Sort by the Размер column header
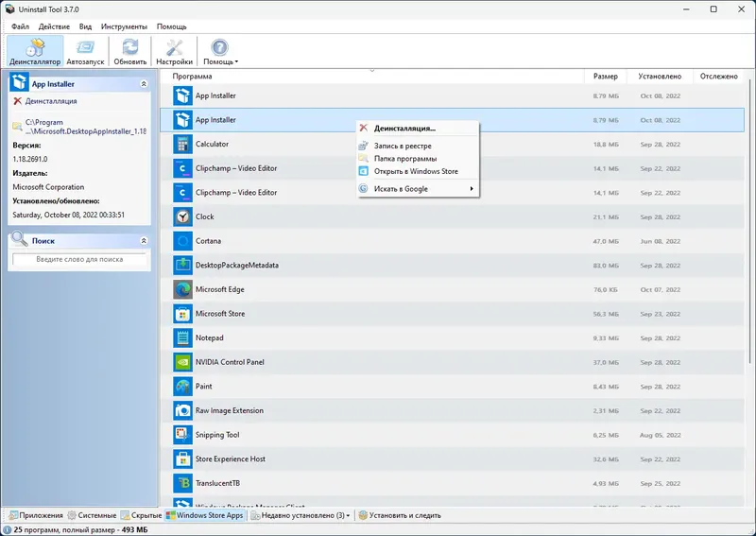 pos(606,77)
